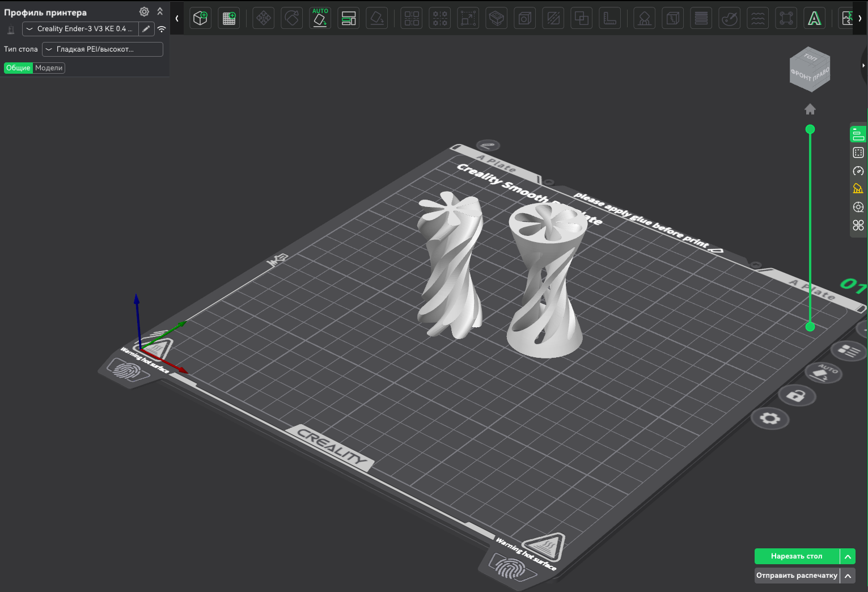Click the Wi-Fi connection icon
Screen dimensions: 868x592
(x=162, y=29)
